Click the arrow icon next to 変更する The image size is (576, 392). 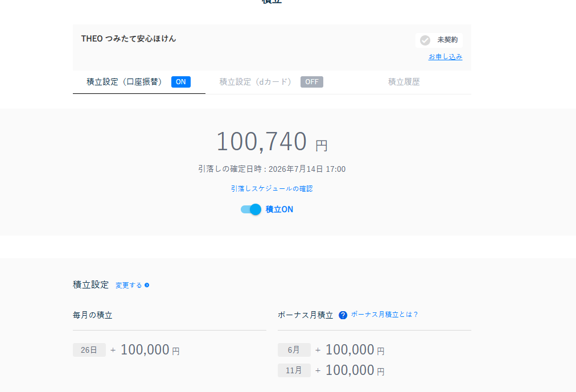point(147,285)
